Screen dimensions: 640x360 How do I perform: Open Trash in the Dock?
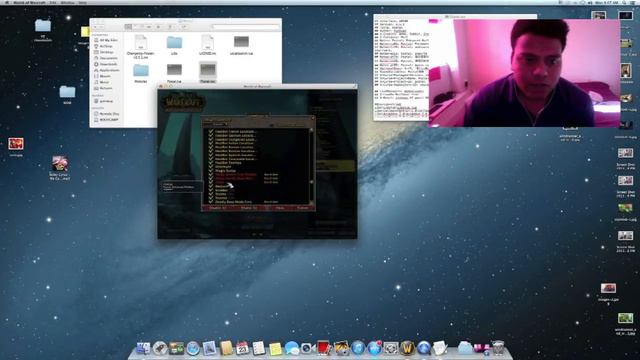pyautogui.click(x=498, y=348)
